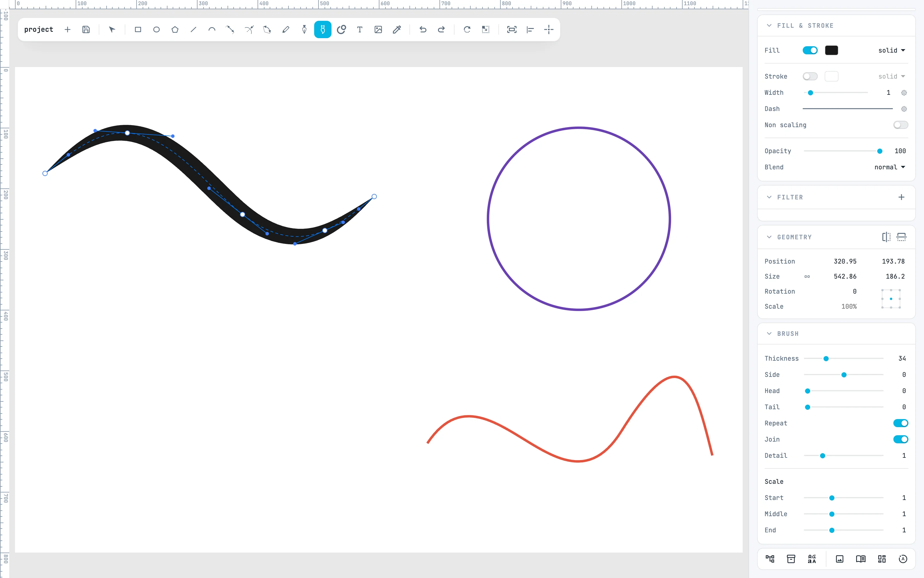Open the image assets panel tab
The image size is (924, 578).
click(840, 559)
